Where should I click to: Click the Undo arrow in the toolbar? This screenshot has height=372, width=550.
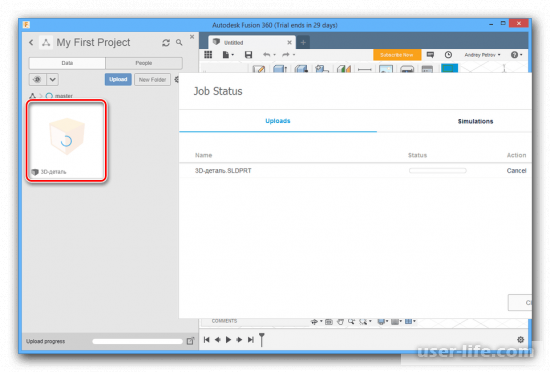tap(267, 55)
